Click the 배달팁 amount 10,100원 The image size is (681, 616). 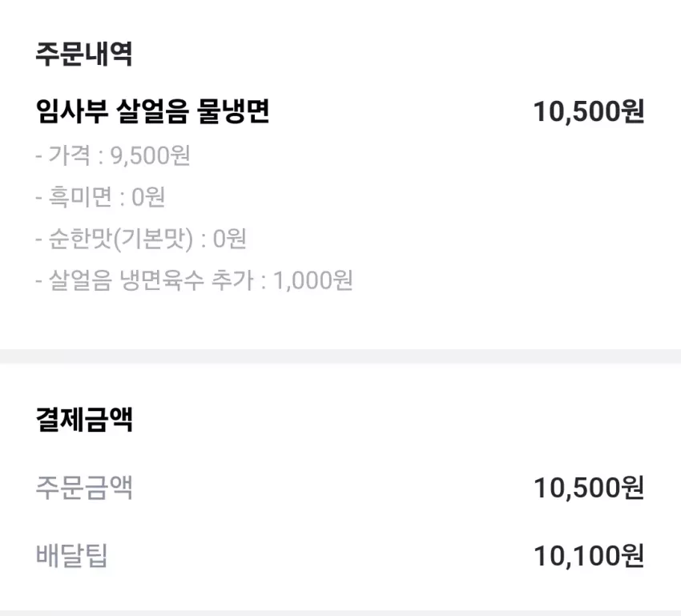tap(589, 556)
